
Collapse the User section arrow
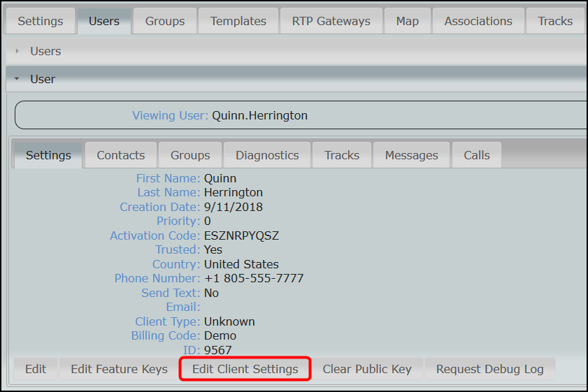(x=17, y=80)
